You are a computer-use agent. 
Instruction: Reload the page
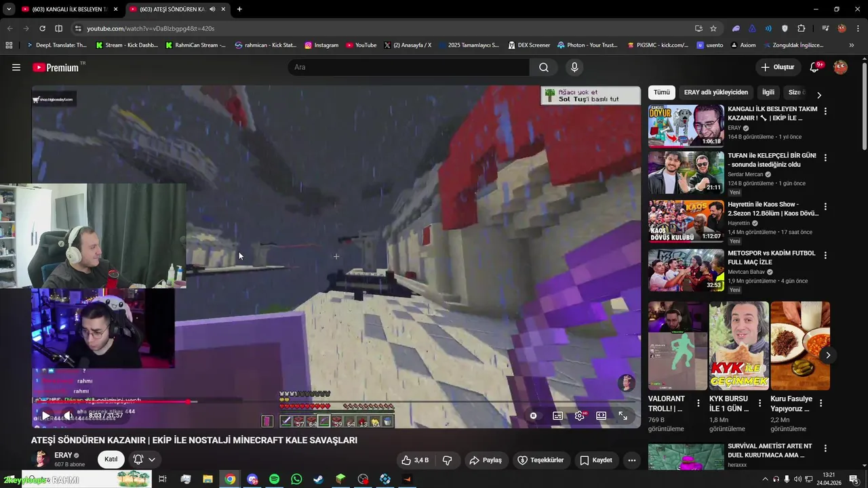[x=42, y=28]
